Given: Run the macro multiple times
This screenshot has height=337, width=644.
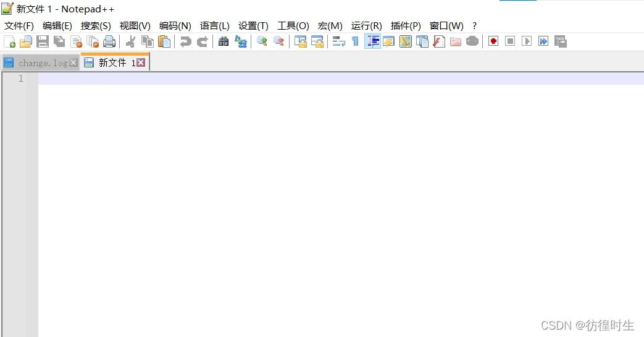Looking at the screenshot, I should [543, 41].
